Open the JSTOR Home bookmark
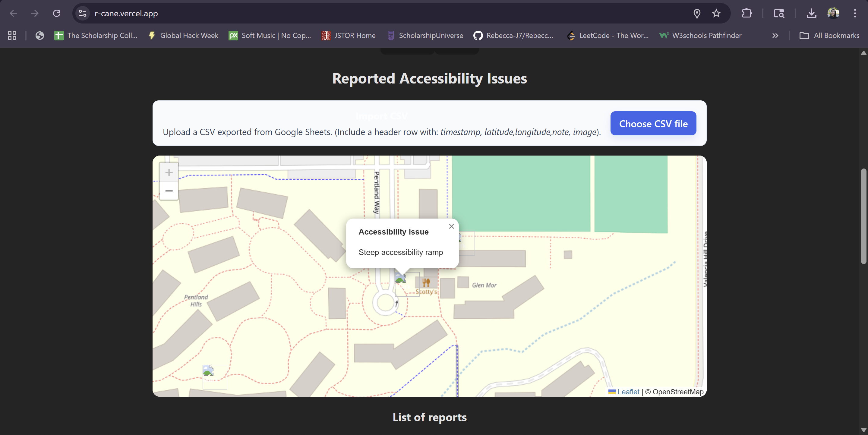Image resolution: width=868 pixels, height=435 pixels. point(349,36)
